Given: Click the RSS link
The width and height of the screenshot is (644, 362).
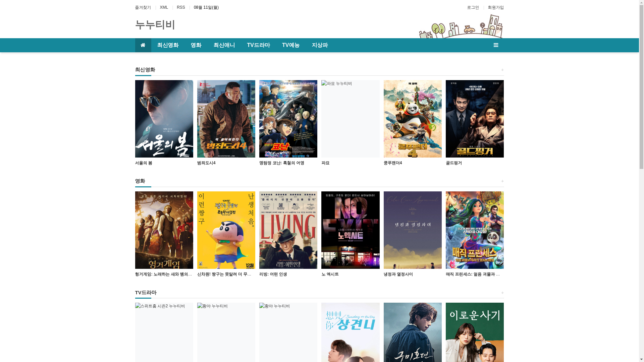Looking at the screenshot, I should click(181, 7).
